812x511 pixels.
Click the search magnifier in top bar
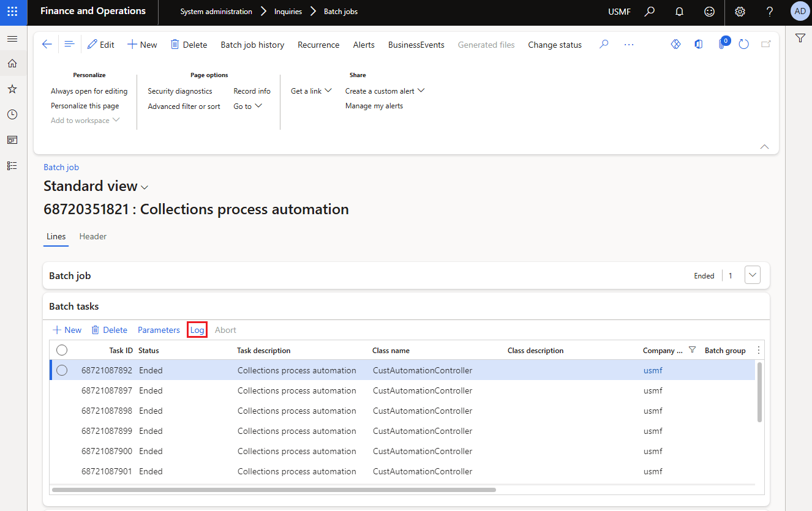650,12
